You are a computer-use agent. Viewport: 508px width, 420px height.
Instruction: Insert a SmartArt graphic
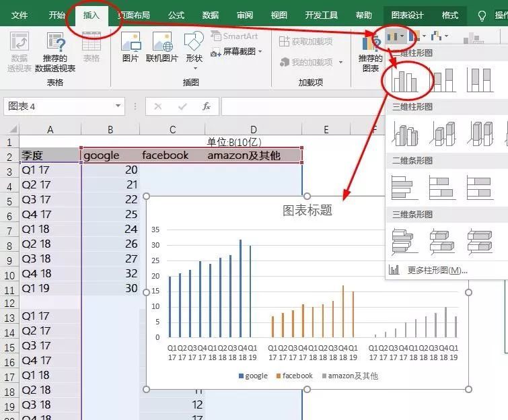tap(234, 36)
